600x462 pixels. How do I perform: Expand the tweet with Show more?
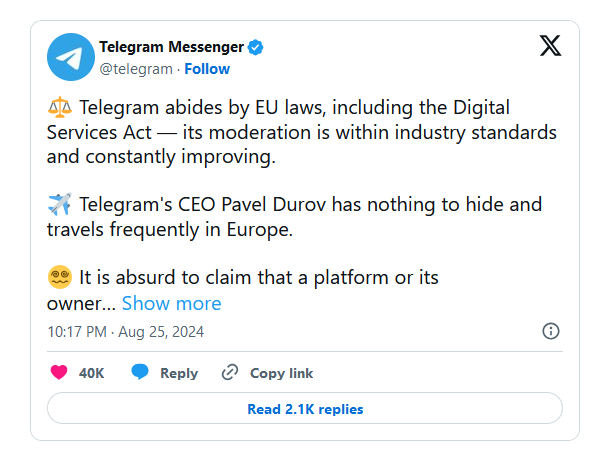pyautogui.click(x=171, y=303)
